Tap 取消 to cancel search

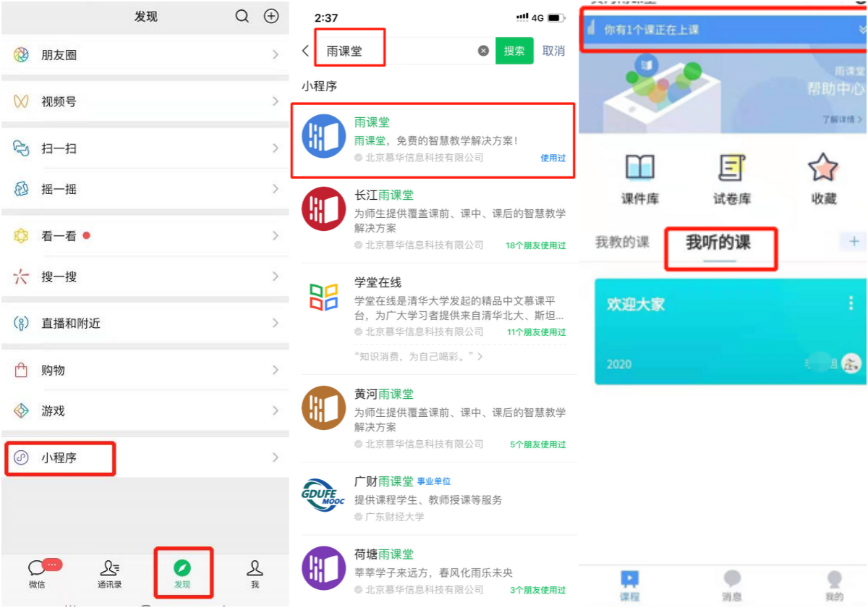(553, 51)
